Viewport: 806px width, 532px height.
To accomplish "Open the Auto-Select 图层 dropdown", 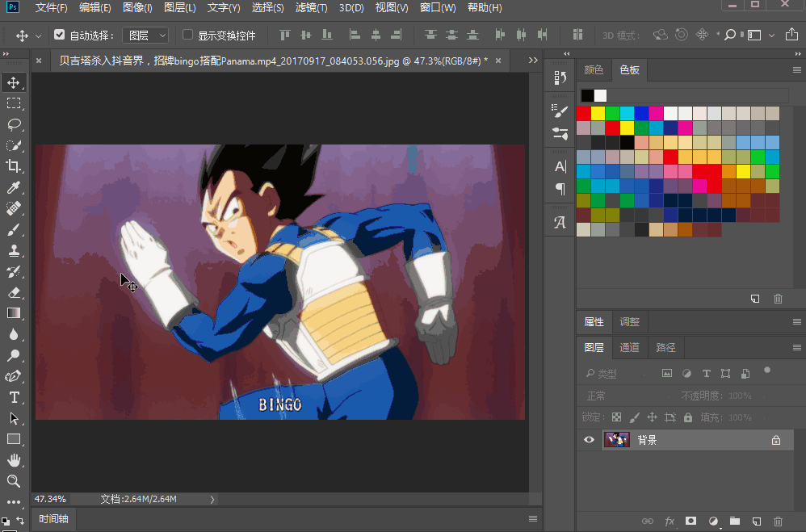I will click(145, 35).
